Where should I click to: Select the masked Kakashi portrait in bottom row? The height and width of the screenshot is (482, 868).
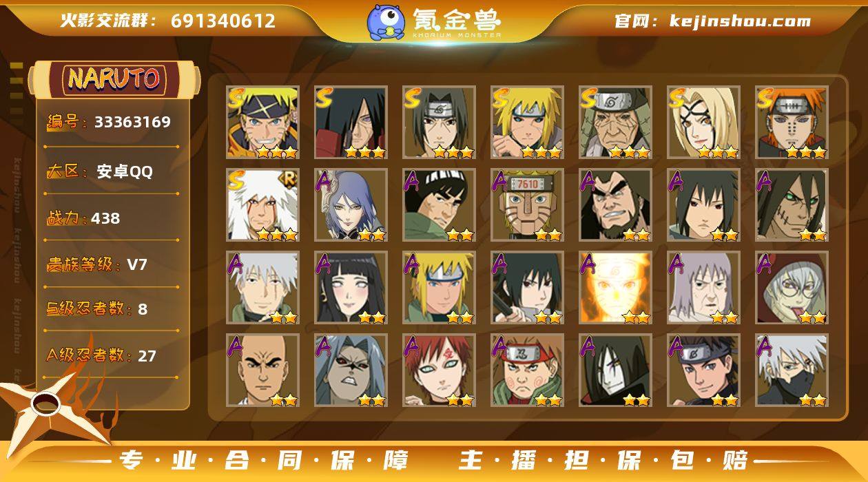click(x=792, y=370)
